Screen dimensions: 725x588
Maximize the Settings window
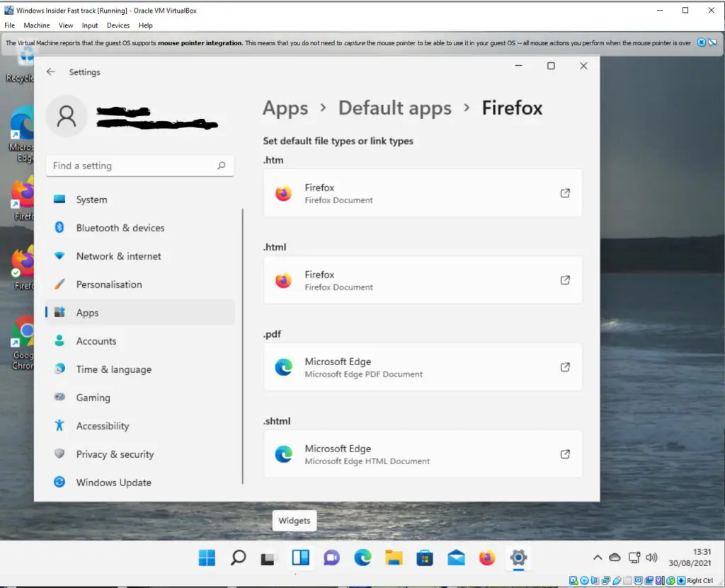coord(551,66)
